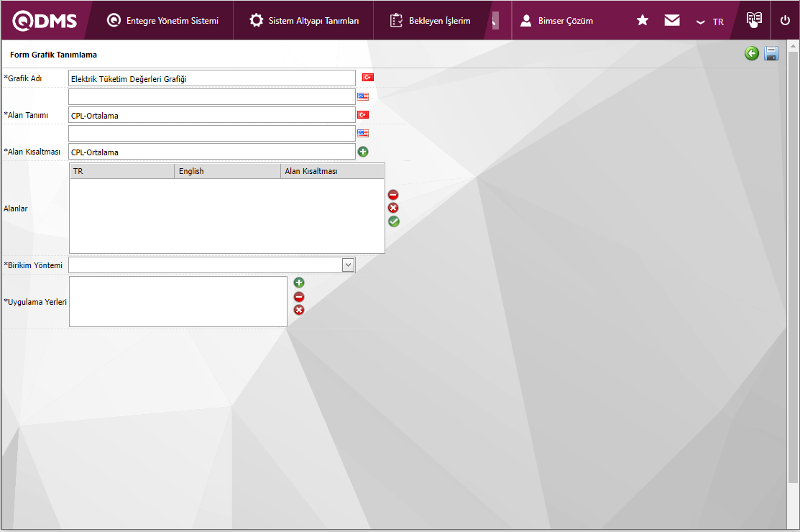The width and height of the screenshot is (800, 532).
Task: Remove application place with red minus icon
Action: pyautogui.click(x=299, y=297)
